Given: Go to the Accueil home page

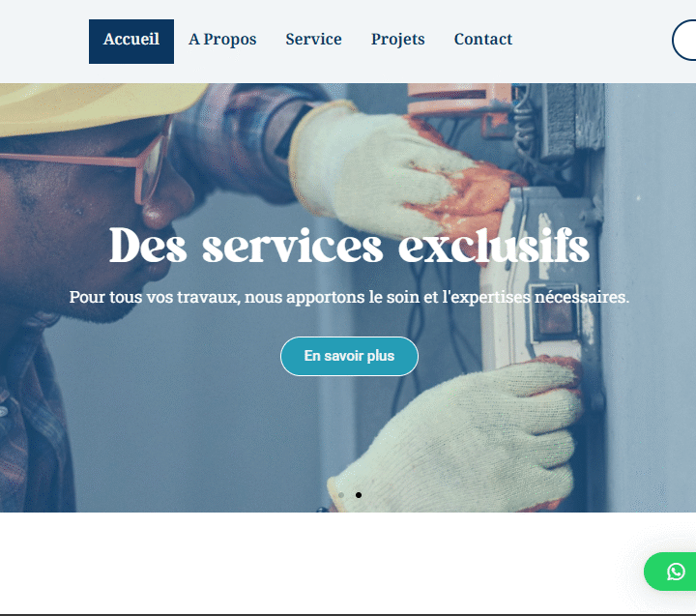Looking at the screenshot, I should point(131,42).
